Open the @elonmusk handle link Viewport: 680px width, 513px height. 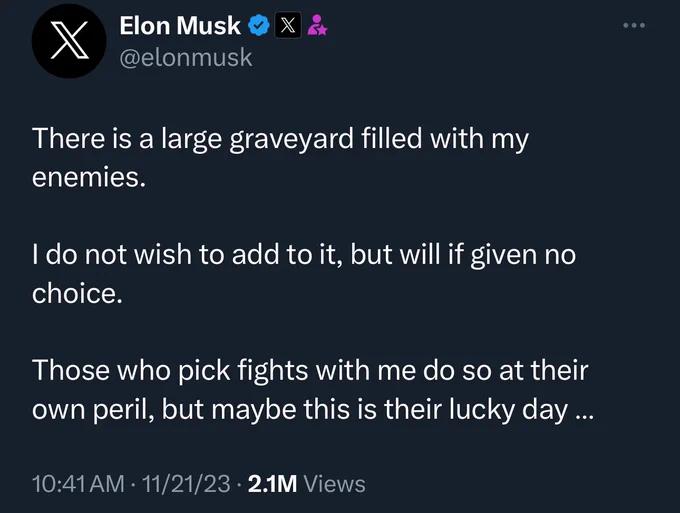pyautogui.click(x=186, y=58)
